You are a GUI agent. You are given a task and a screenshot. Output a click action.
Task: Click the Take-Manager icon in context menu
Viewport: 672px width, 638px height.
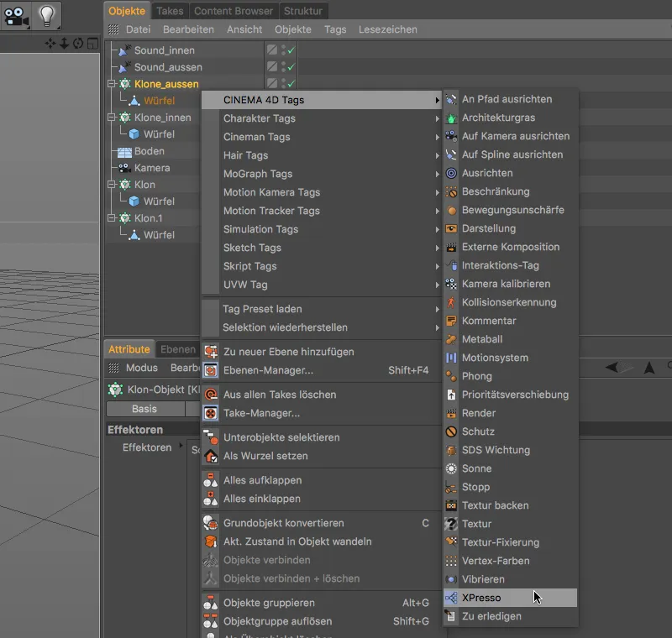[x=211, y=413]
